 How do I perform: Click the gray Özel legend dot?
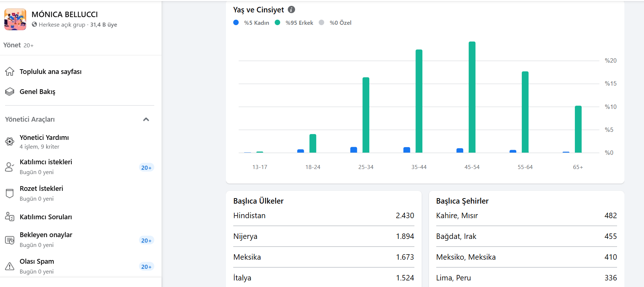point(322,23)
